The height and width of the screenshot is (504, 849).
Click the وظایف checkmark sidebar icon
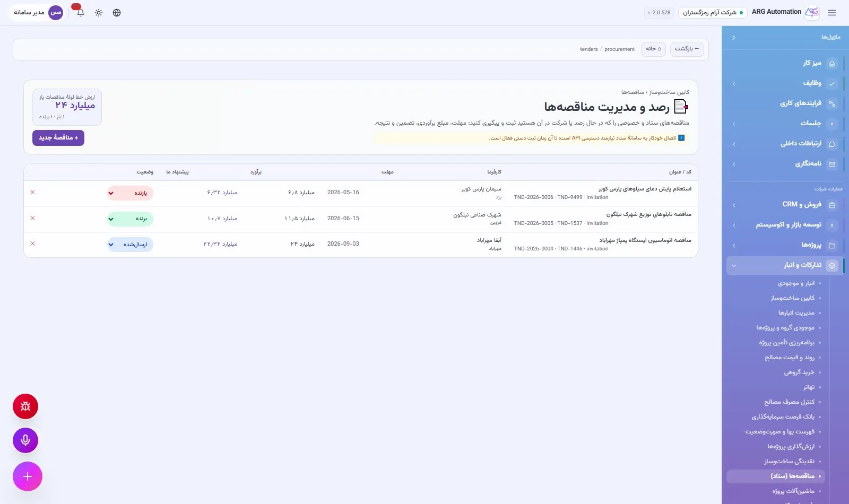point(832,83)
